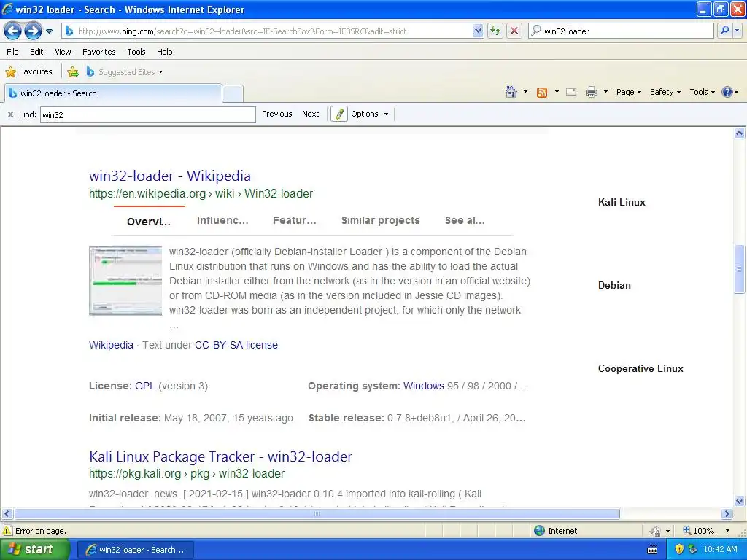Viewport: 747px width, 560px height.
Task: Click the GPL license link
Action: [145, 386]
